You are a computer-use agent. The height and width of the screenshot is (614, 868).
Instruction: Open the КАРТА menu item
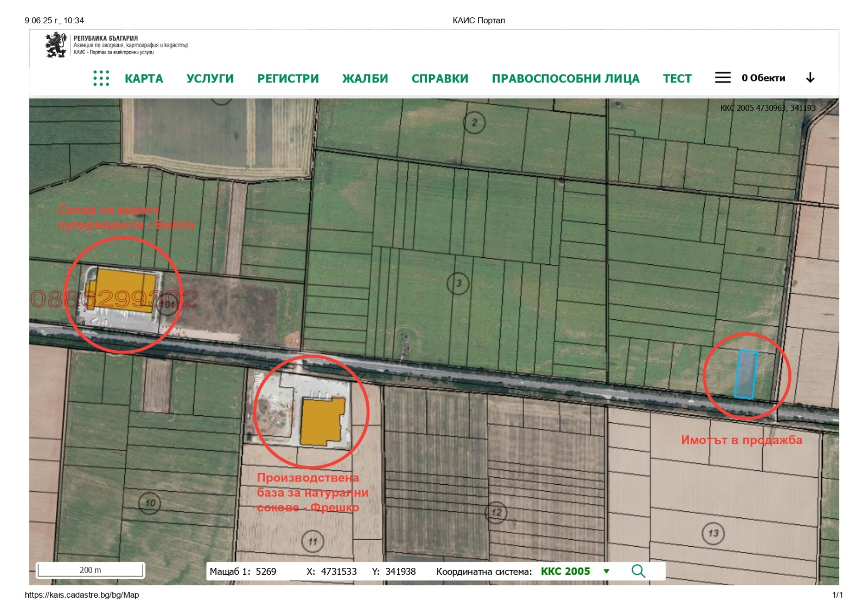point(143,78)
